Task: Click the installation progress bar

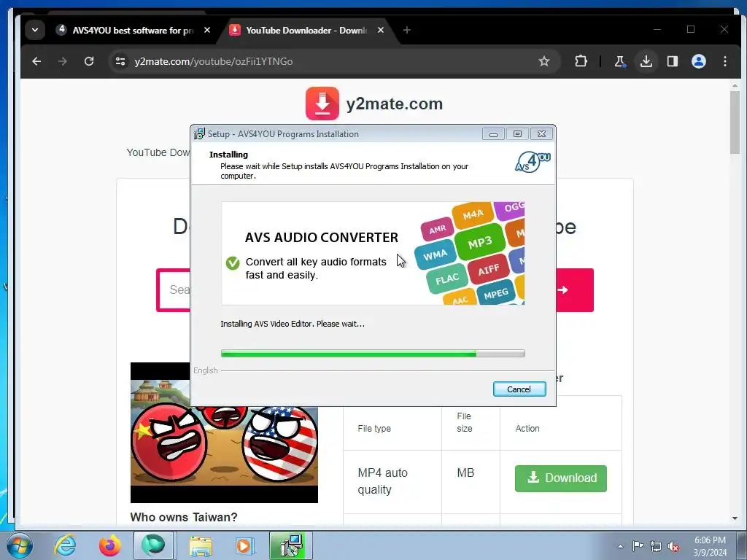Action: point(373,354)
